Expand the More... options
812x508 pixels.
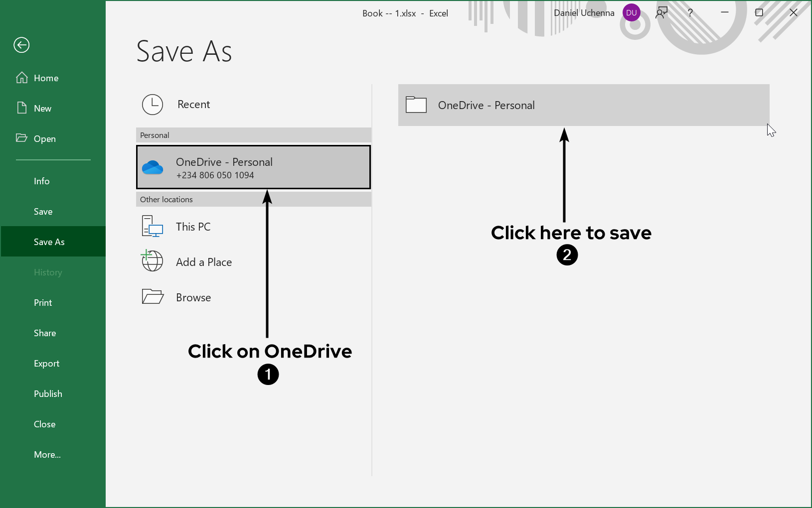pos(47,455)
